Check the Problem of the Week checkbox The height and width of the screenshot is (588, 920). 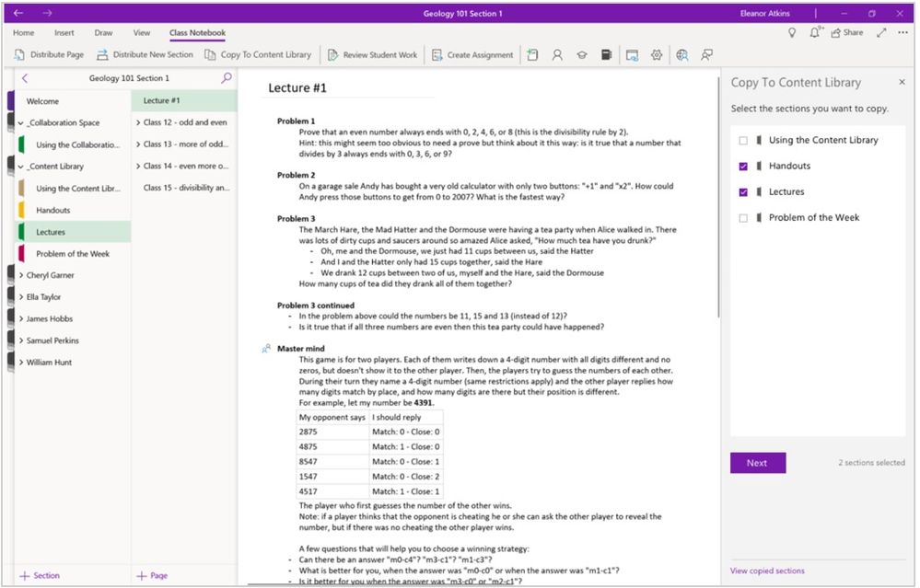743,218
